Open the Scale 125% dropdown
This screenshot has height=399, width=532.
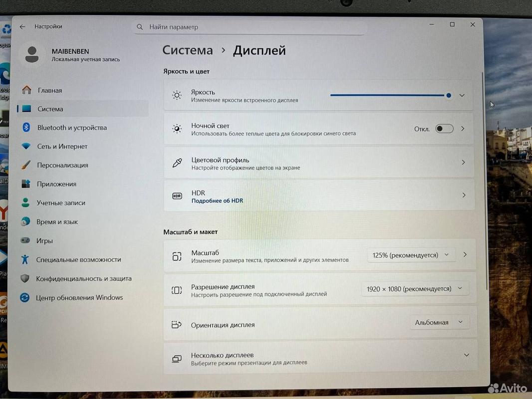point(411,255)
